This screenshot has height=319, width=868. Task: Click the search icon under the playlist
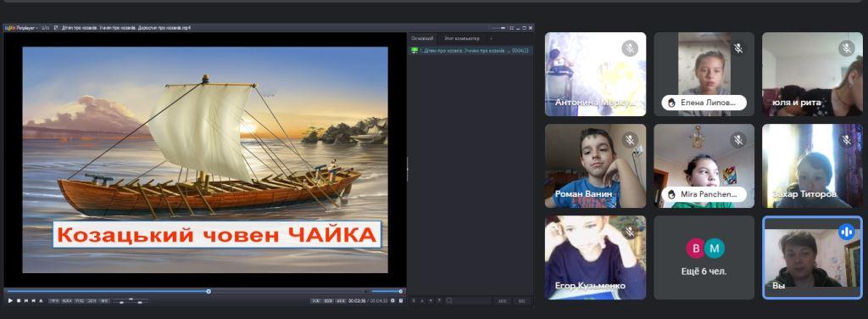449,300
